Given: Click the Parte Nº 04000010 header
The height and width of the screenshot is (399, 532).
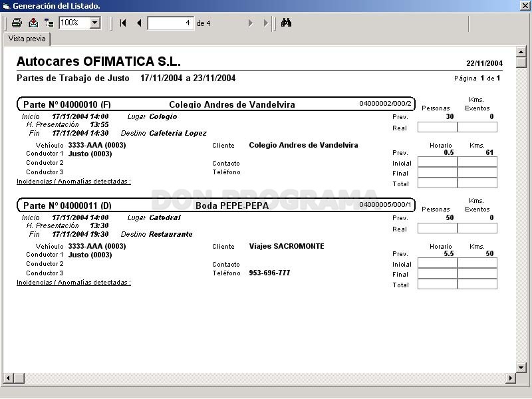Looking at the screenshot, I should click(x=67, y=104).
